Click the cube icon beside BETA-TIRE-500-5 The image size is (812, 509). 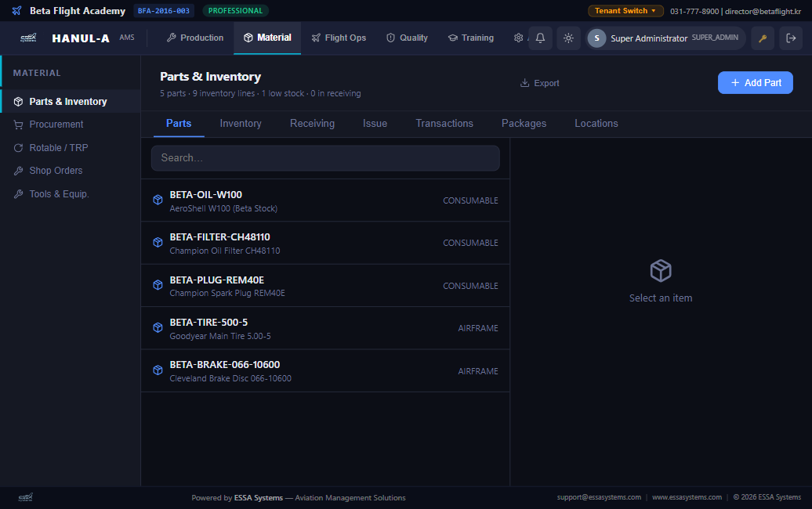pos(158,328)
